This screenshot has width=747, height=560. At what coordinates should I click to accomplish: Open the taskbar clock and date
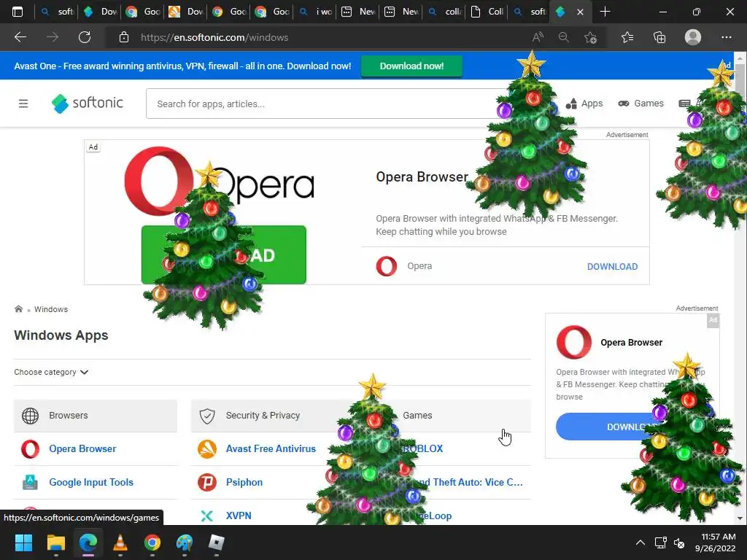(716, 542)
